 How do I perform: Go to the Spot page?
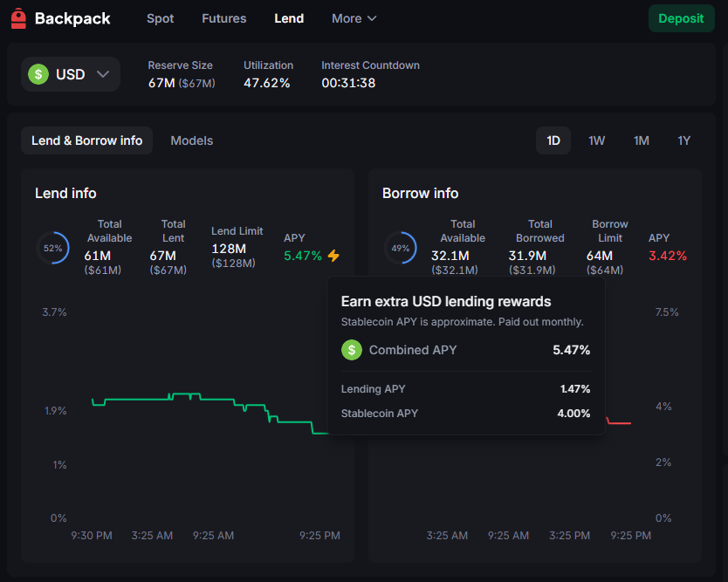[x=161, y=18]
